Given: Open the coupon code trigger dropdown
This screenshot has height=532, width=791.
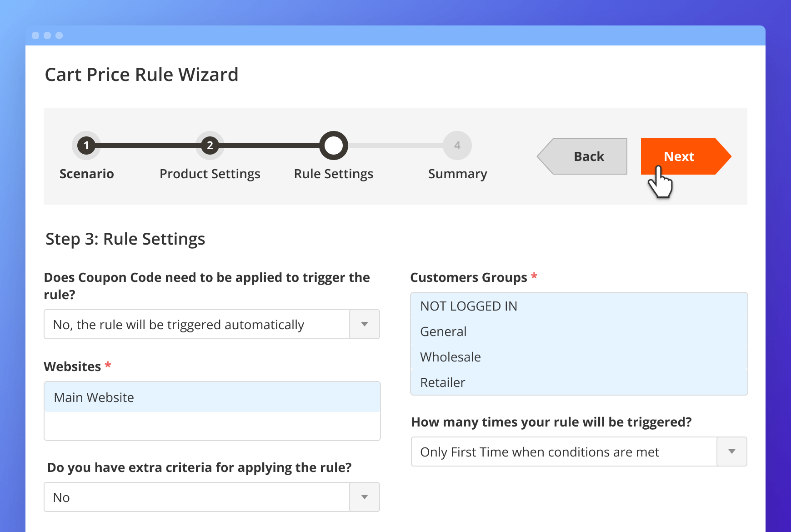Looking at the screenshot, I should tap(364, 324).
